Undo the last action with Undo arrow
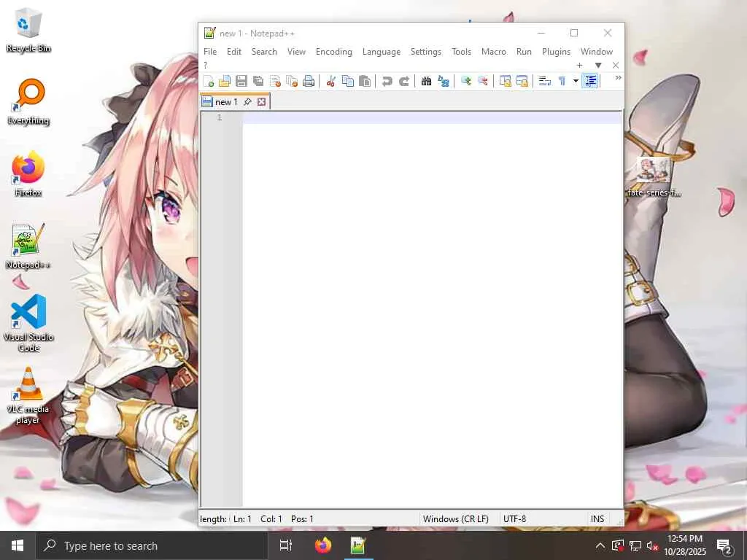 (387, 81)
